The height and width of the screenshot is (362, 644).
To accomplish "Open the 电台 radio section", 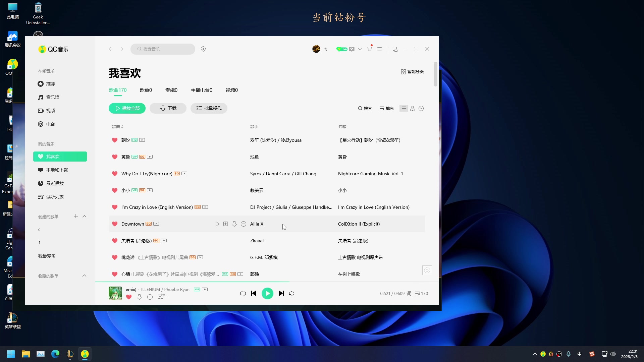I will tap(51, 124).
